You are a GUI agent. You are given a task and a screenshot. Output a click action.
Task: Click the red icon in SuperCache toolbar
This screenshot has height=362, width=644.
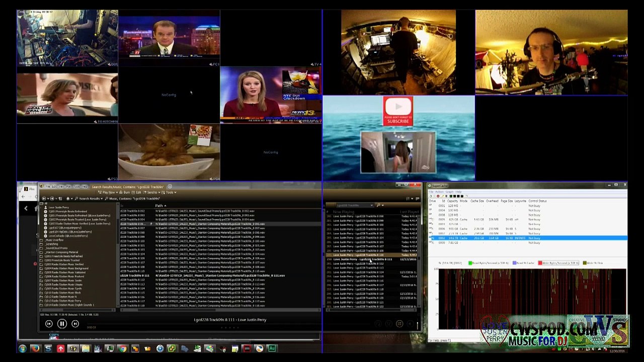(438, 196)
